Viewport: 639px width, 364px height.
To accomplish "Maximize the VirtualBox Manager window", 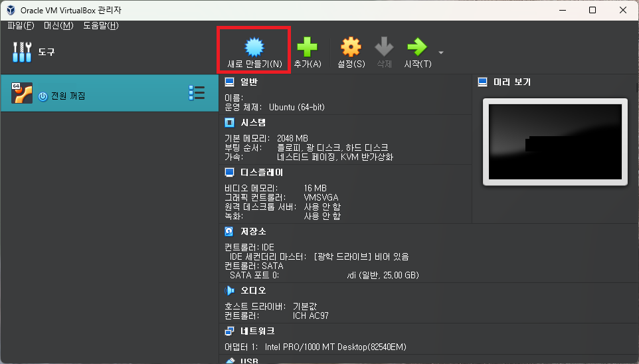I will point(593,10).
